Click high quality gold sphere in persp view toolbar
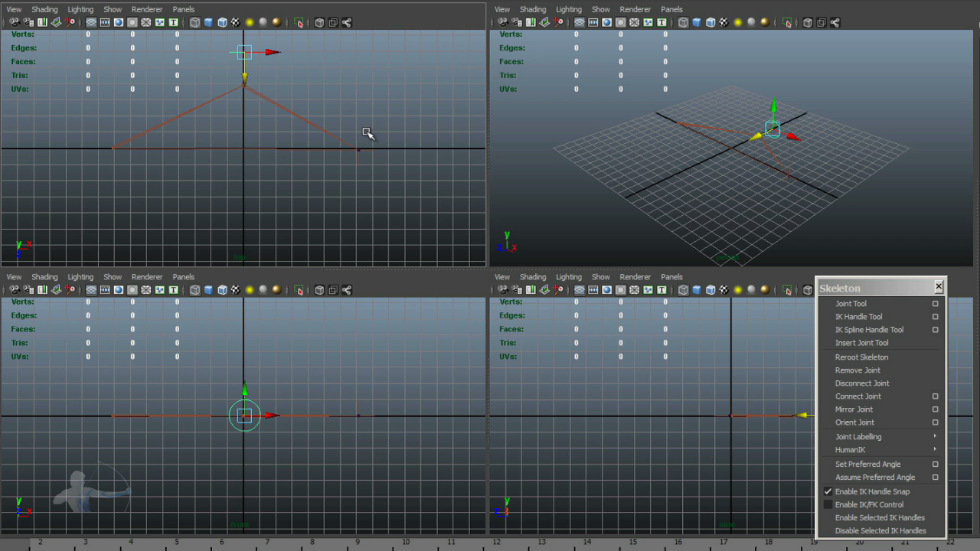 [x=766, y=22]
